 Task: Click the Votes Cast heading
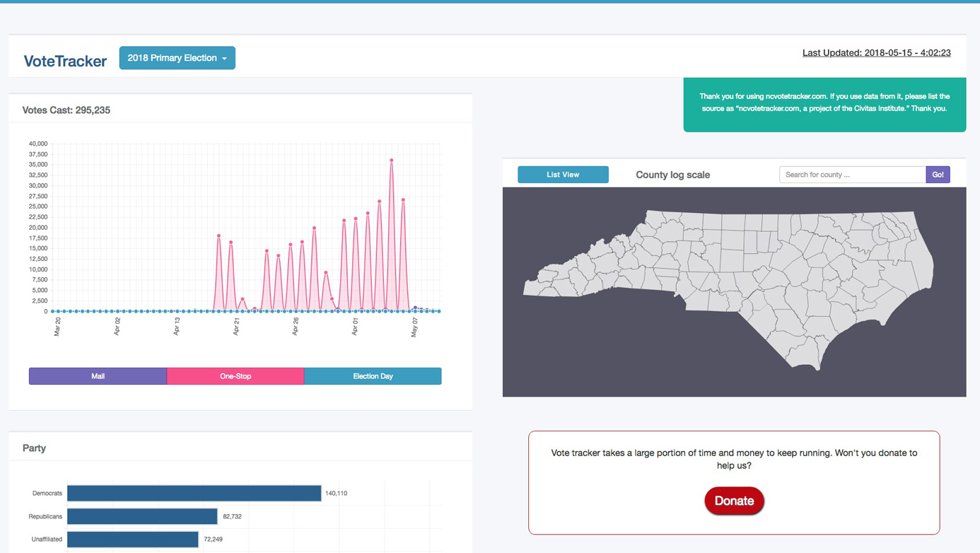coord(66,110)
